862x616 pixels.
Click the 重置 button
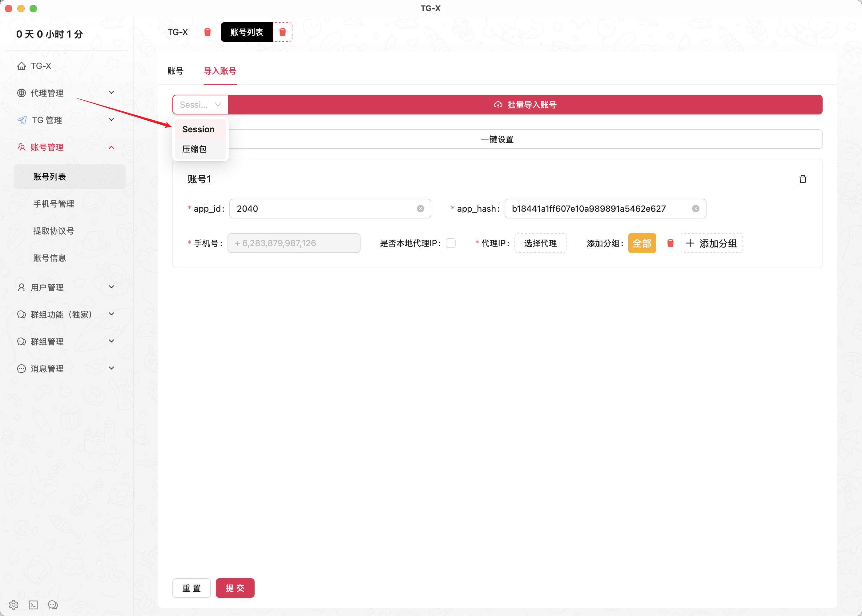[x=191, y=588]
